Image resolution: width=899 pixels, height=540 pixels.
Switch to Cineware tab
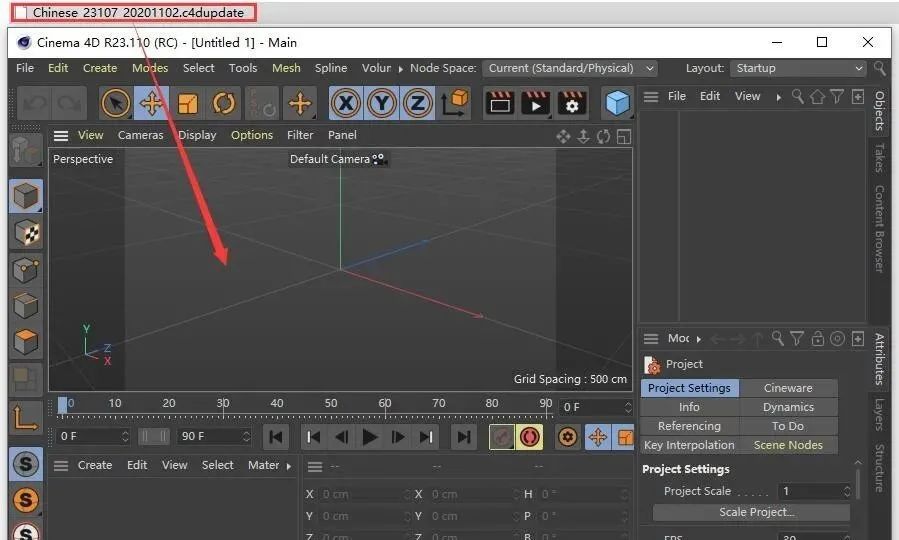788,388
